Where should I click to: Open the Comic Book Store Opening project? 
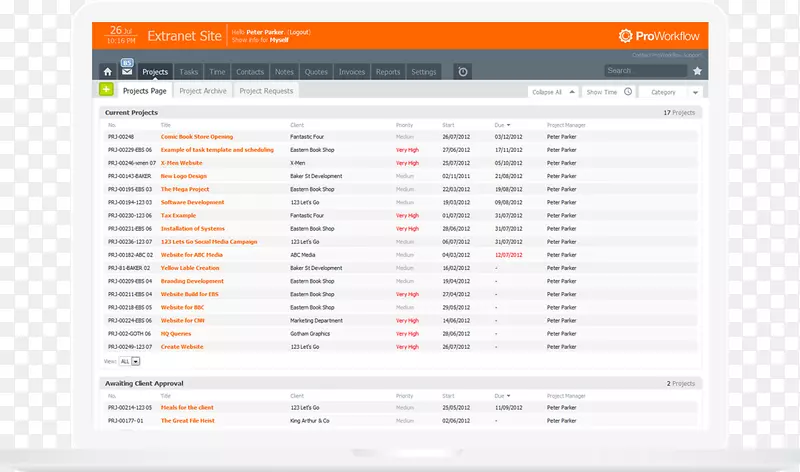[196, 137]
